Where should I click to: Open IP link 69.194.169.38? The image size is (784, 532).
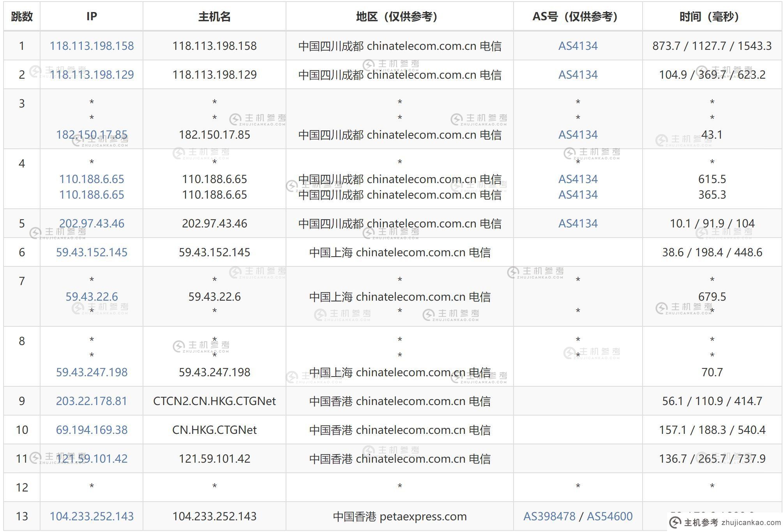(x=92, y=430)
